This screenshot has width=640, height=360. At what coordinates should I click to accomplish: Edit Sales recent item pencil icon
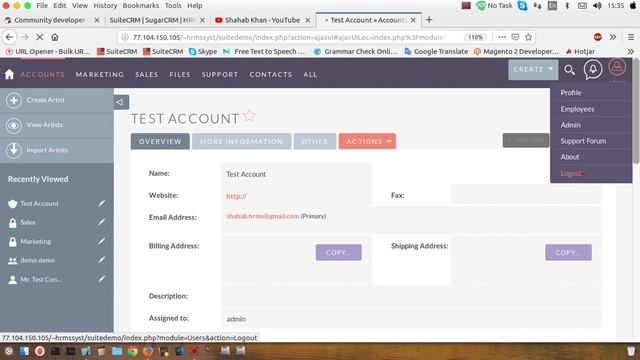101,222
